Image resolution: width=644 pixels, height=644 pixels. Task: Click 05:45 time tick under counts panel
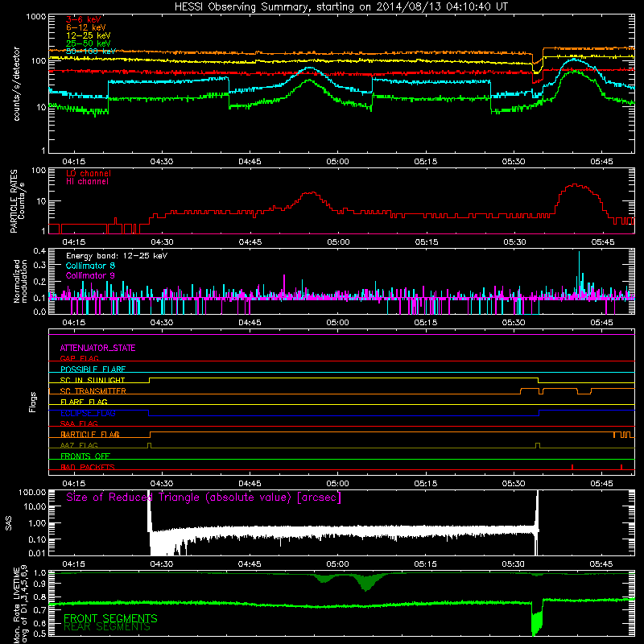tap(601, 162)
